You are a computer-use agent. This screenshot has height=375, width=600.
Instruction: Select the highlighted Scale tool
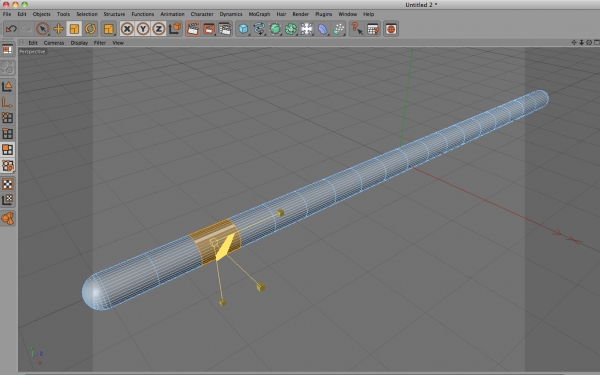(x=74, y=29)
